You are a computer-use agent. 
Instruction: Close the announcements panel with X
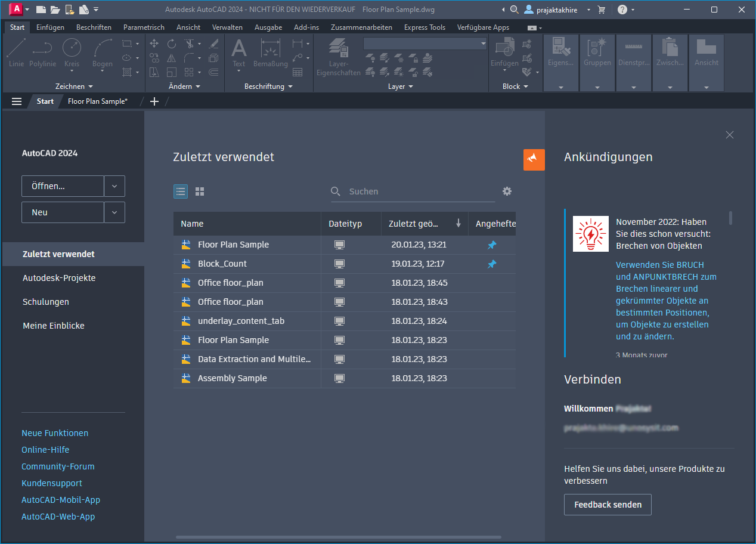coord(730,135)
